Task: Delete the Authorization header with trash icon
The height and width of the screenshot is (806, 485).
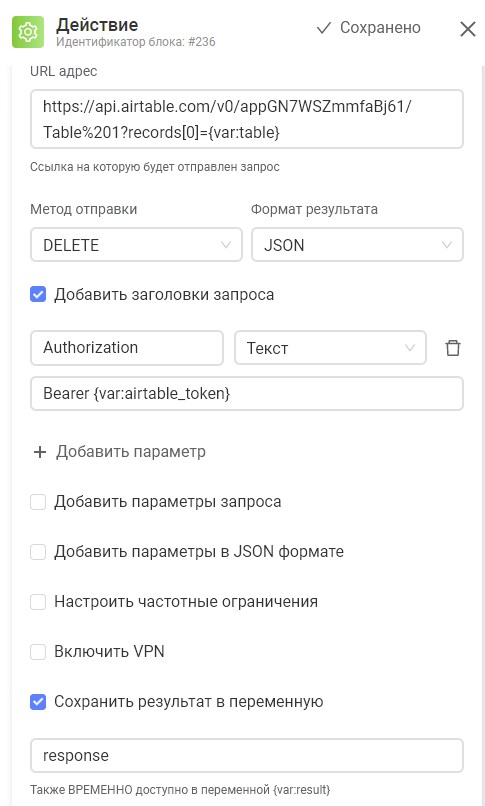Action: point(453,348)
